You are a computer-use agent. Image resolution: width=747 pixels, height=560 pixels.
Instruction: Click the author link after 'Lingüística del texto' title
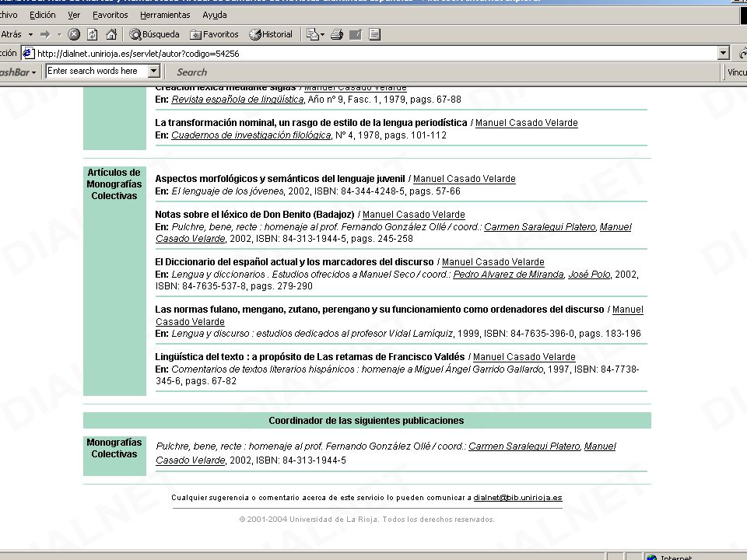(x=524, y=357)
